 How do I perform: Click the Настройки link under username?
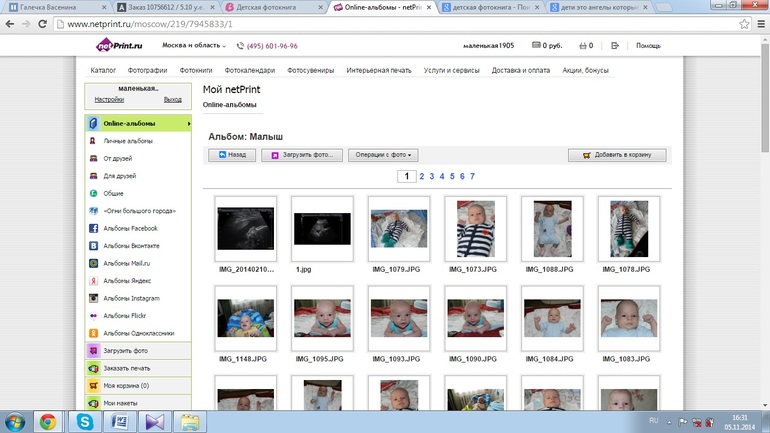click(x=109, y=100)
